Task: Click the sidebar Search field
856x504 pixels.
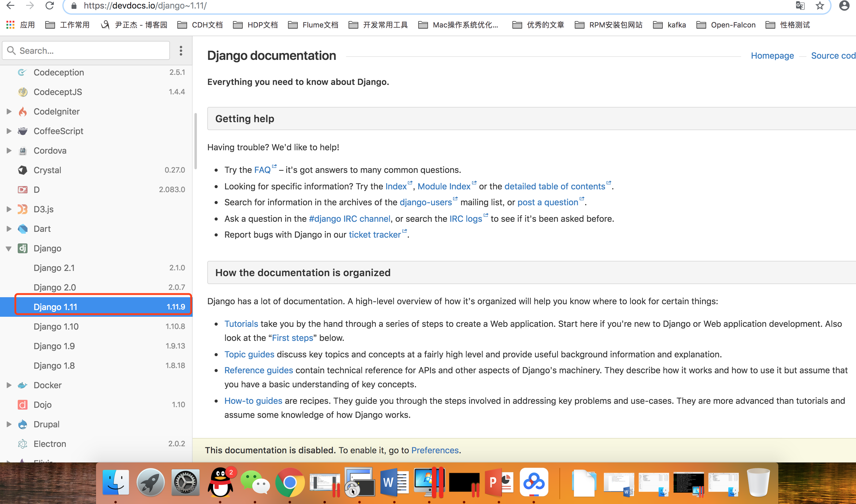Action: point(86,51)
